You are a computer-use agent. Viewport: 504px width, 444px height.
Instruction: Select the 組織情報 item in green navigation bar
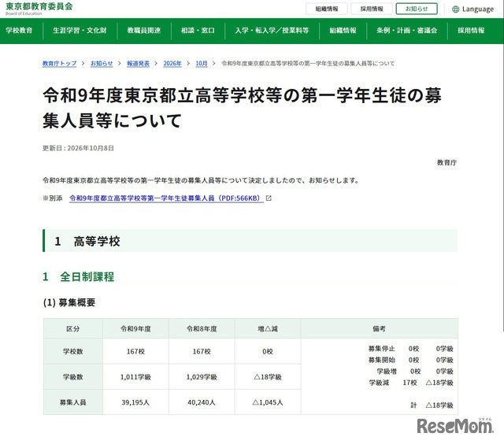point(343,31)
